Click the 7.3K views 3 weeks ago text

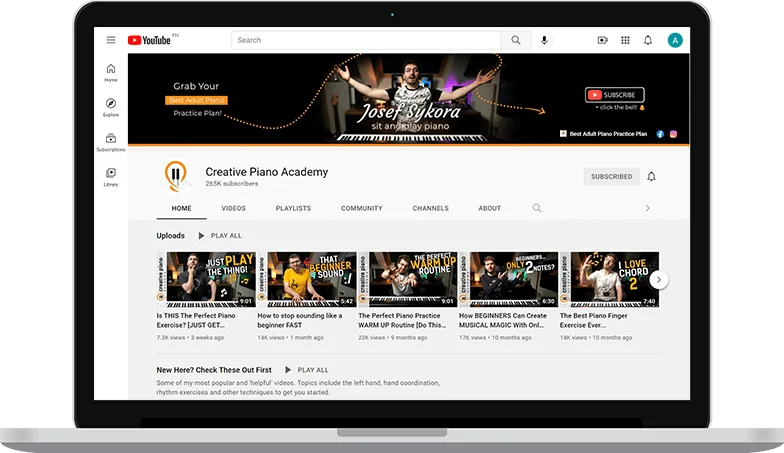coord(190,338)
